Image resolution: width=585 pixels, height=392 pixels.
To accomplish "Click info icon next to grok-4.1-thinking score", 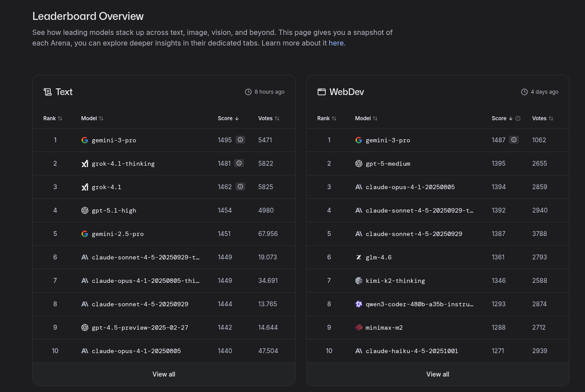I will pyautogui.click(x=239, y=163).
